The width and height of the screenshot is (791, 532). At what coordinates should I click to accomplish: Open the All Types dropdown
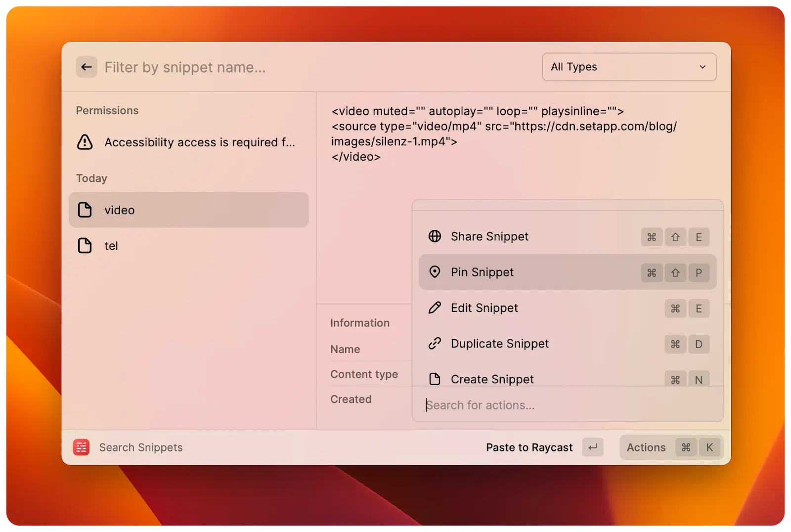629,67
